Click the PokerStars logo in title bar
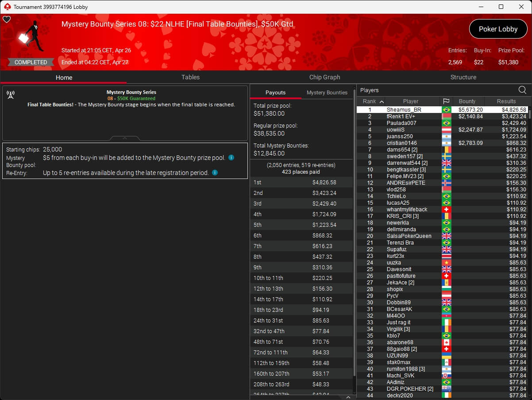Screen dimensions: 532x400 coord(7,7)
